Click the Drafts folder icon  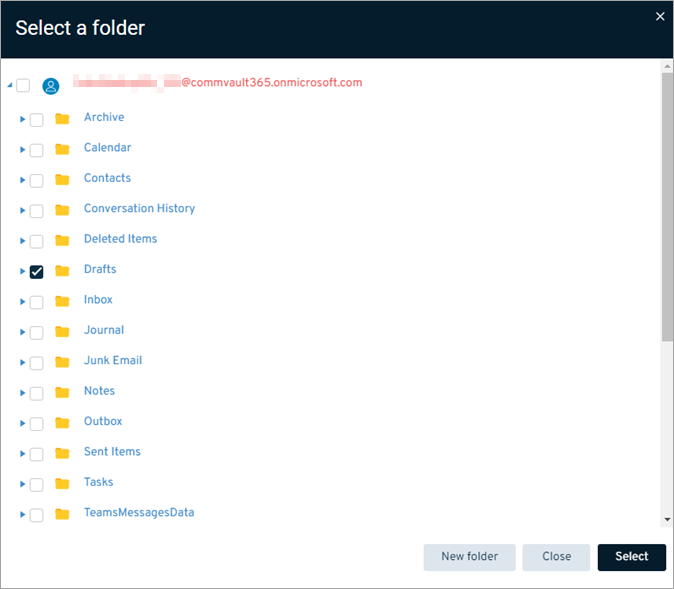(x=62, y=271)
